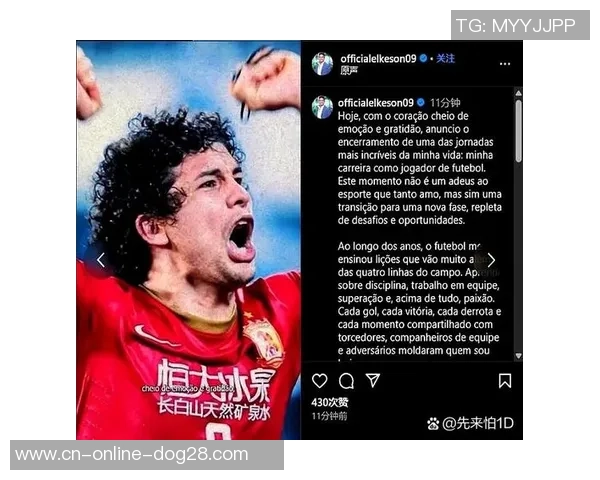The height and width of the screenshot is (480, 600).
Task: Click the main player photo
Action: click(188, 240)
